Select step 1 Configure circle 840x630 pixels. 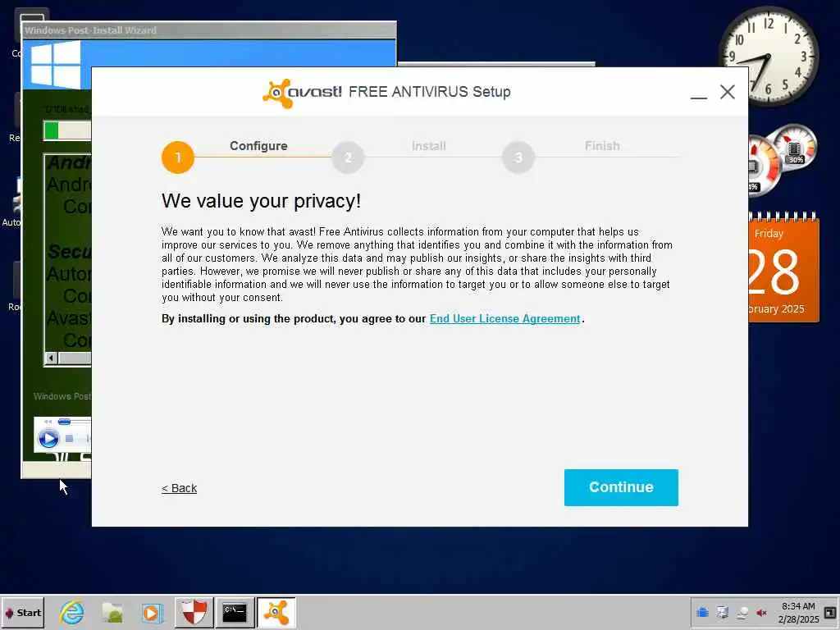pos(178,157)
